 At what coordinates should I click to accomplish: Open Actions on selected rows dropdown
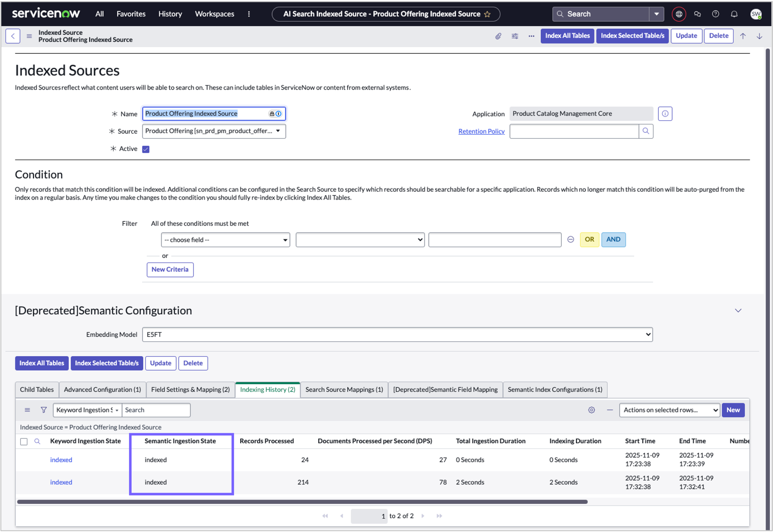coord(669,410)
